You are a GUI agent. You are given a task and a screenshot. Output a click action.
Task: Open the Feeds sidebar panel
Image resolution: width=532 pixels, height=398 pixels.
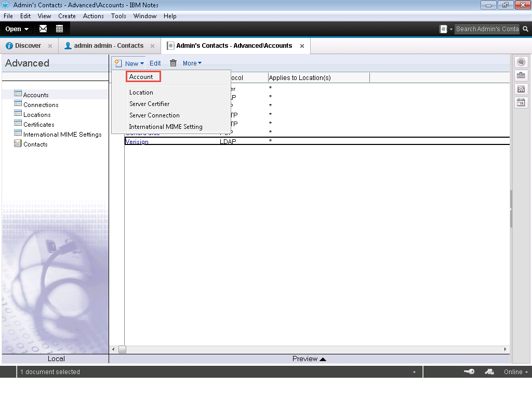tap(521, 89)
